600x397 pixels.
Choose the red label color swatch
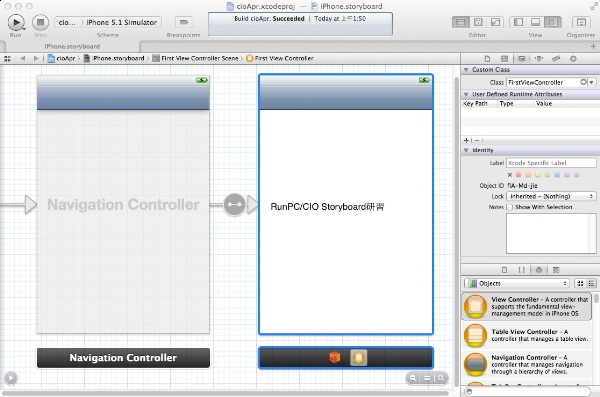518,175
